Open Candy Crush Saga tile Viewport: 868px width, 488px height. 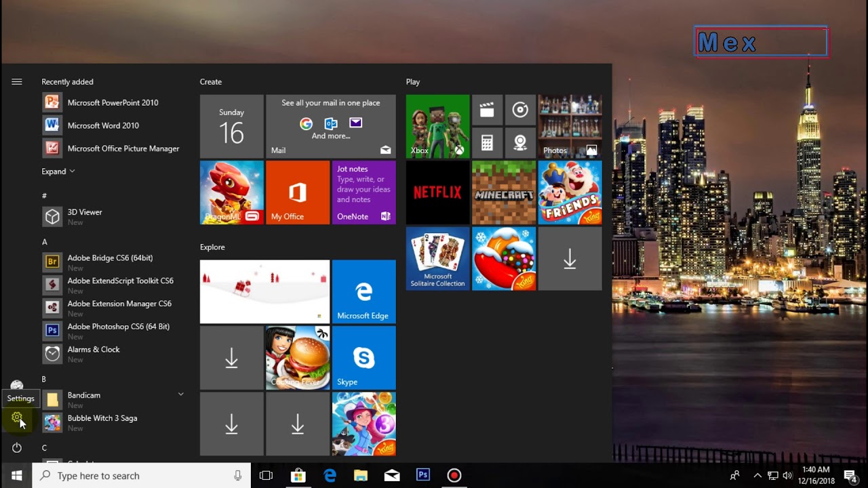point(504,258)
